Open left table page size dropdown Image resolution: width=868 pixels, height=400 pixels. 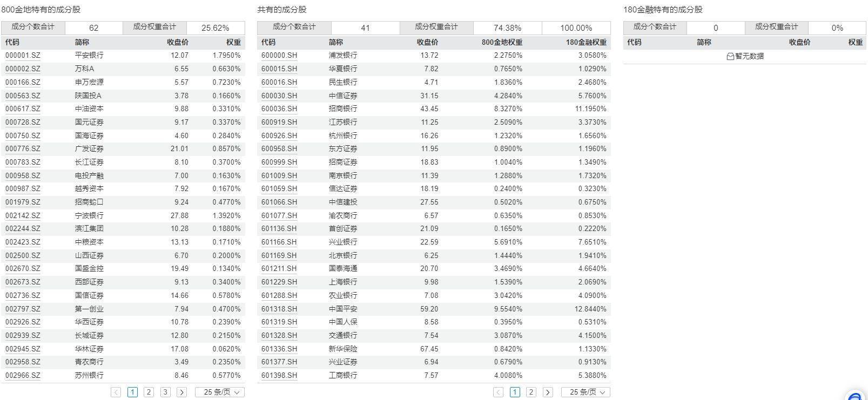(220, 392)
